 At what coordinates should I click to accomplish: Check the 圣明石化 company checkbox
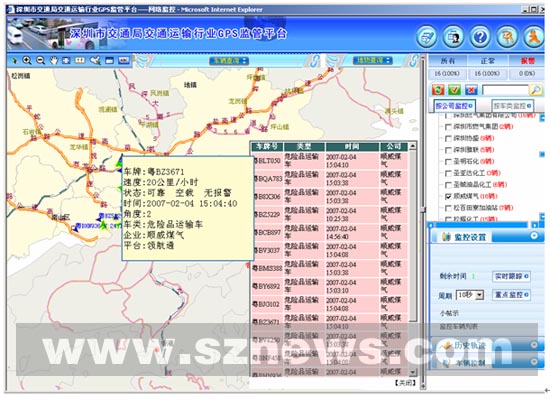click(x=448, y=162)
